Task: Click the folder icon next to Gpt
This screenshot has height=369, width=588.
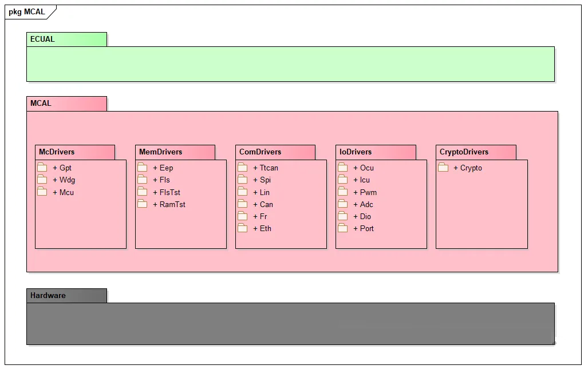Action: (x=42, y=168)
